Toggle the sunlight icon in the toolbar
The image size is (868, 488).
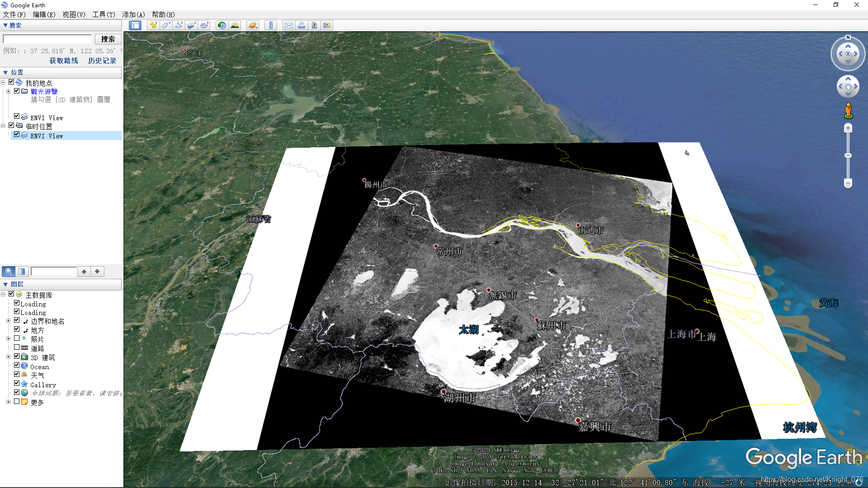(x=235, y=25)
